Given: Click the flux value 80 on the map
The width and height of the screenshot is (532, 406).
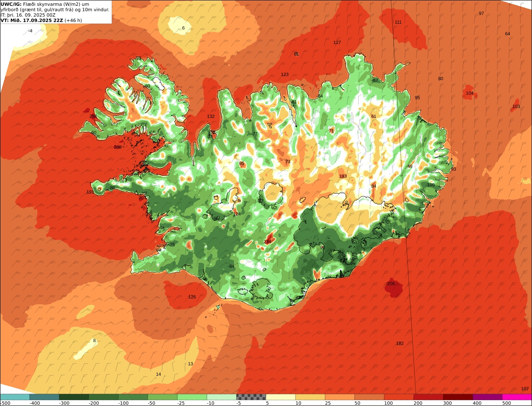Looking at the screenshot, I should [441, 78].
